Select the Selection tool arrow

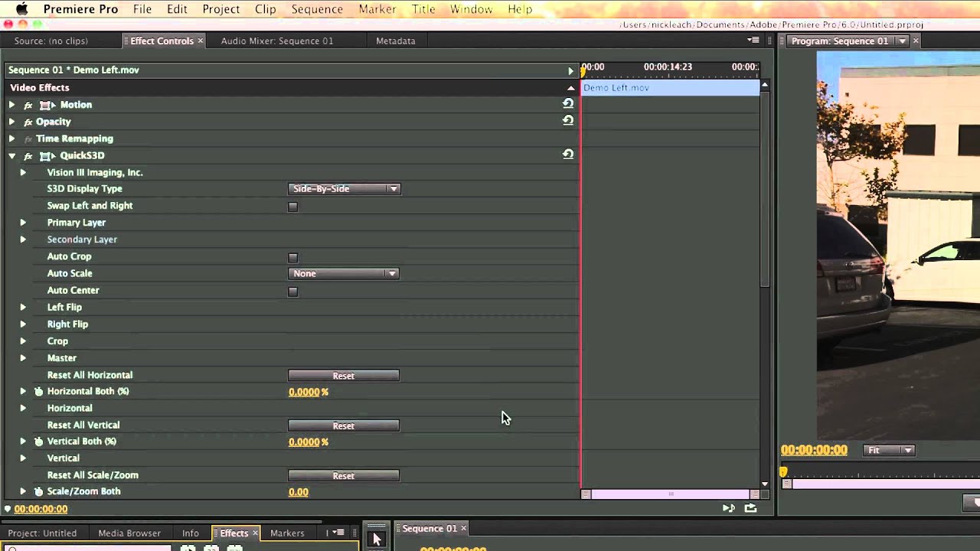tap(376, 540)
